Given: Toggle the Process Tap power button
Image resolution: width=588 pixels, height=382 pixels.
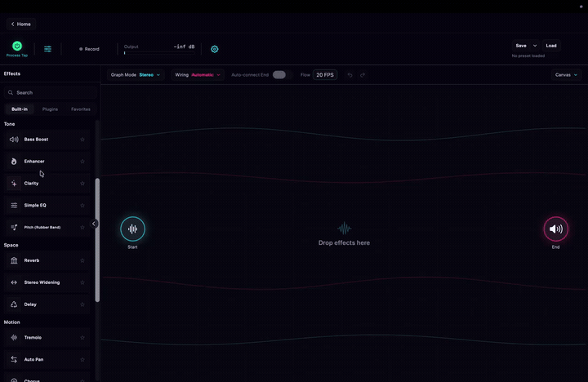Looking at the screenshot, I should [17, 46].
